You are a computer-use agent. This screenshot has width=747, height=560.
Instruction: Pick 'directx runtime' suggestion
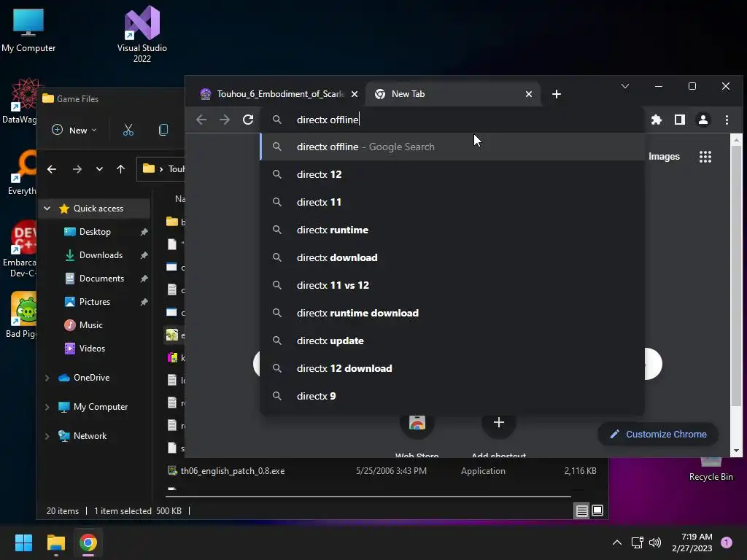(x=452, y=230)
